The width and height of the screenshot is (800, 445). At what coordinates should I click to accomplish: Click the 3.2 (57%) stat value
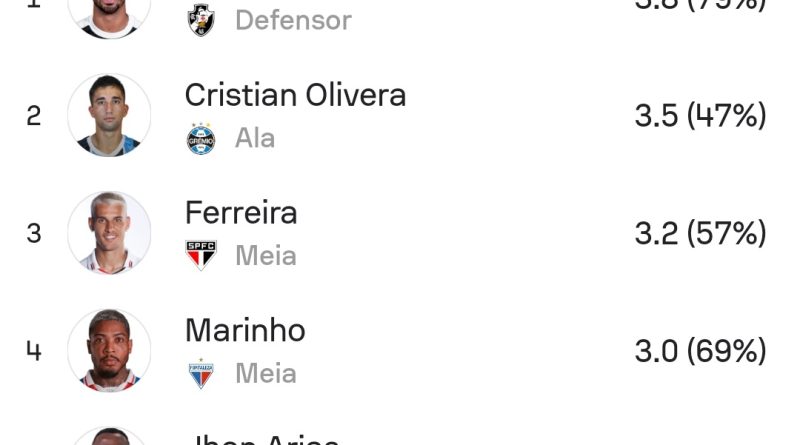pyautogui.click(x=701, y=233)
